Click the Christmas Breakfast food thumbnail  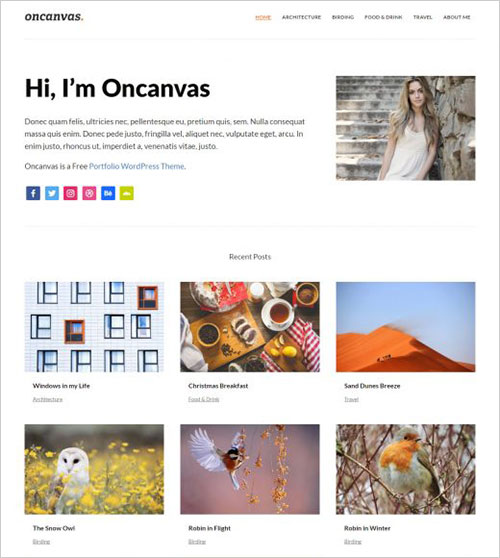tap(250, 327)
